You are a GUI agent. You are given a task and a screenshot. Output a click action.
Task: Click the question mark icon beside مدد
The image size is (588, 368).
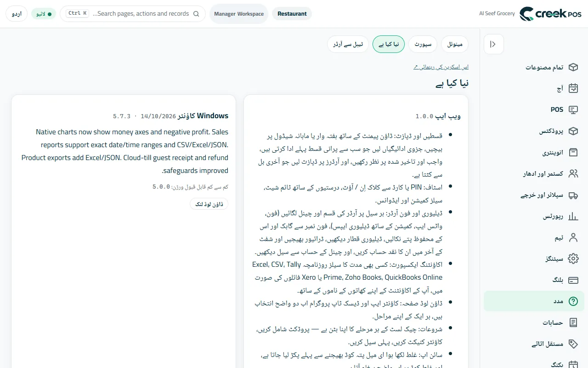(573, 301)
